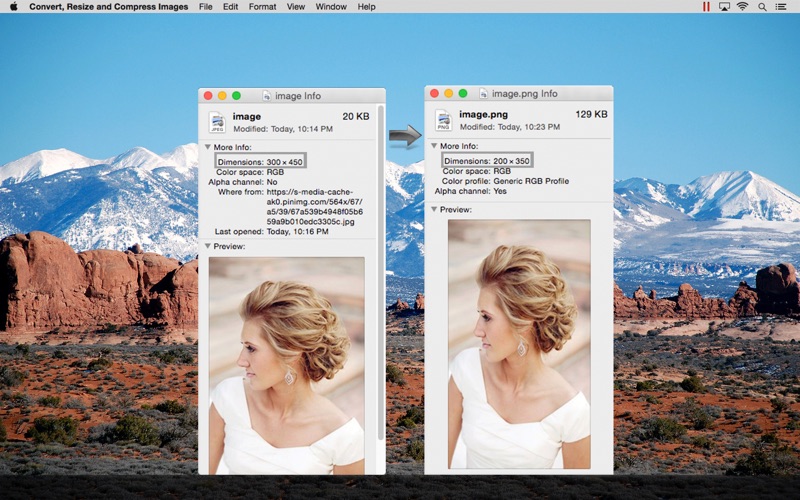Open the Window menu
The image size is (800, 500).
pyautogui.click(x=331, y=7)
